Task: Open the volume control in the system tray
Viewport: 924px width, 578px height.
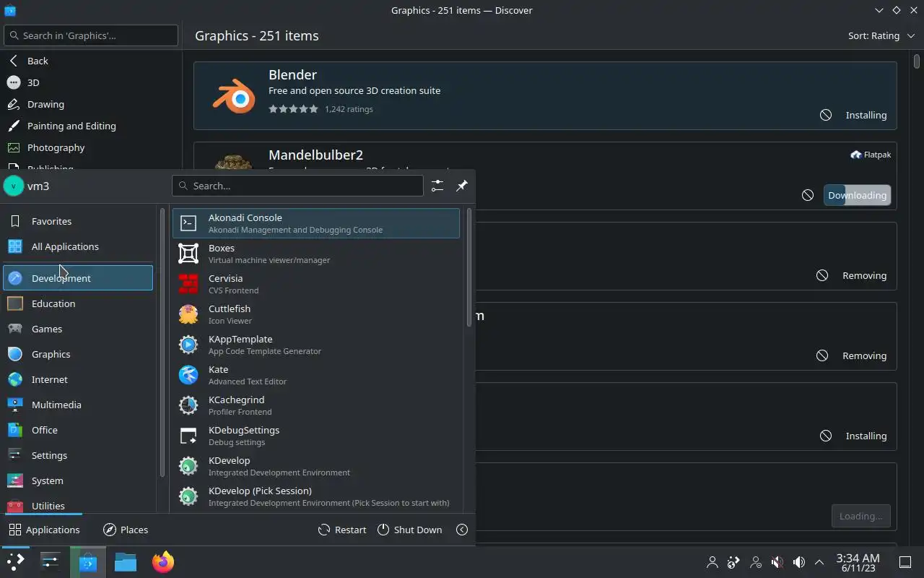Action: coord(798,561)
